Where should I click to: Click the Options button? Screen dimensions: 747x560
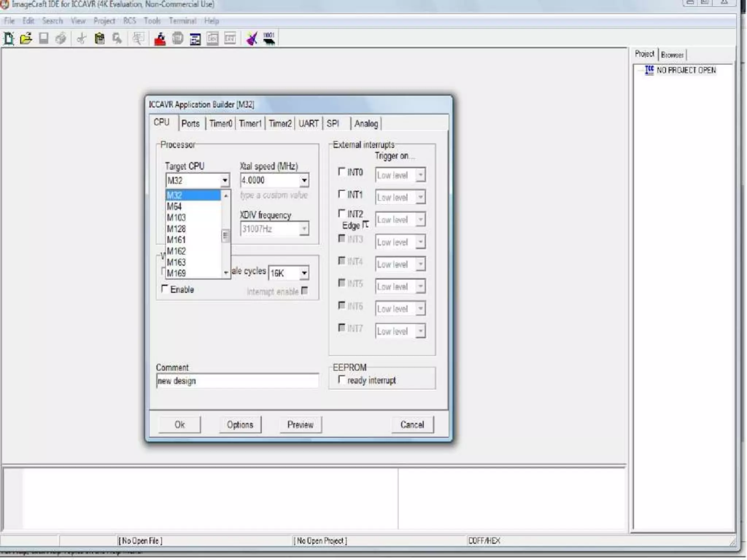click(240, 424)
